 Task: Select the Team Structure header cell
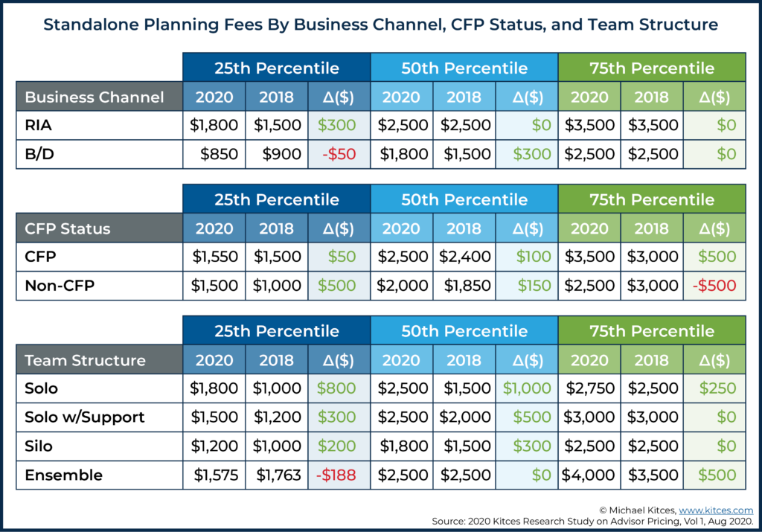[x=99, y=360]
